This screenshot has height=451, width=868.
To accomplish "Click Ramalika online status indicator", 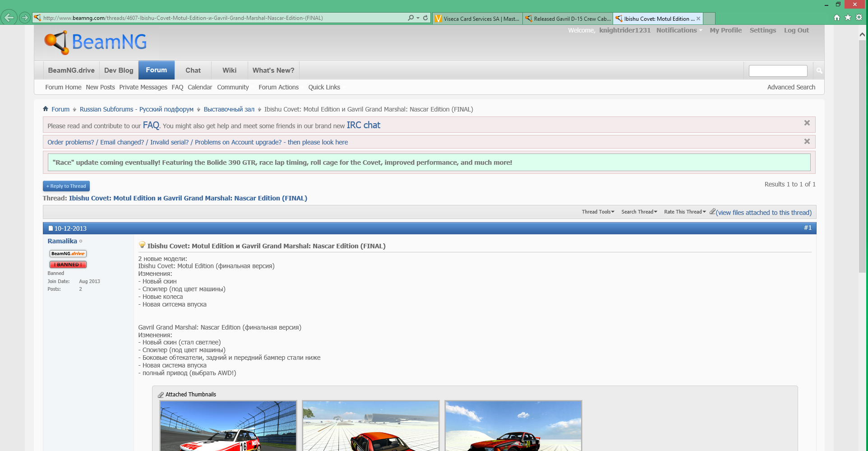I will pos(81,241).
